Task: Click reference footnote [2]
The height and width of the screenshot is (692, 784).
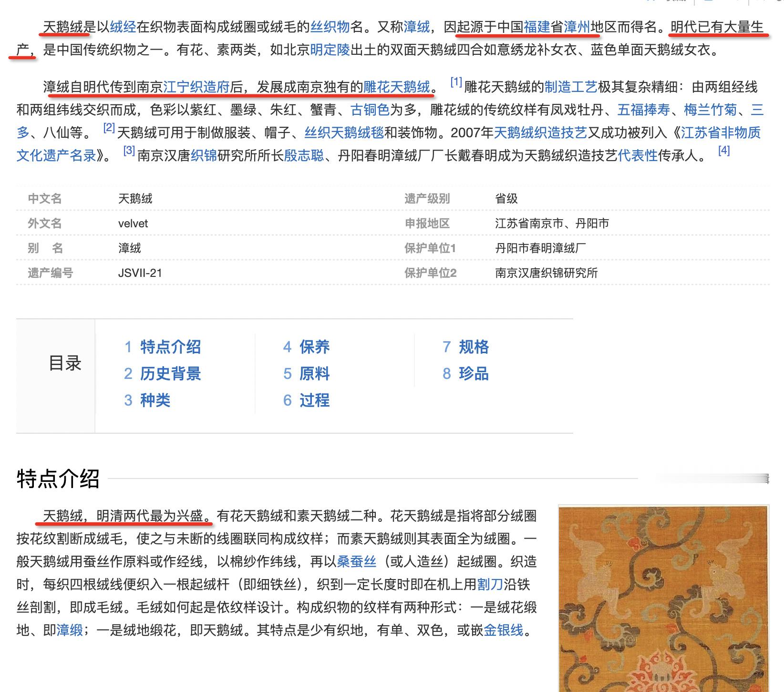Action: [109, 128]
